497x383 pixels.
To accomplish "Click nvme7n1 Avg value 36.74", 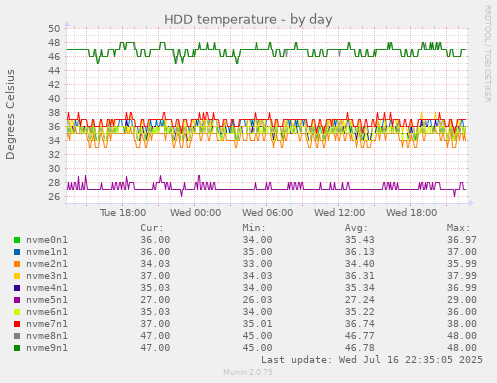I will 359,324.
